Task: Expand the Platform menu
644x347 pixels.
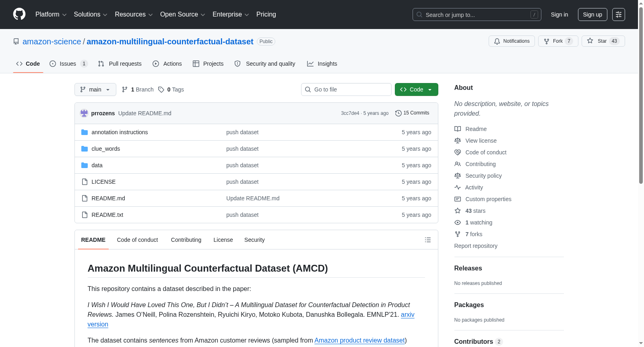Action: click(x=51, y=15)
